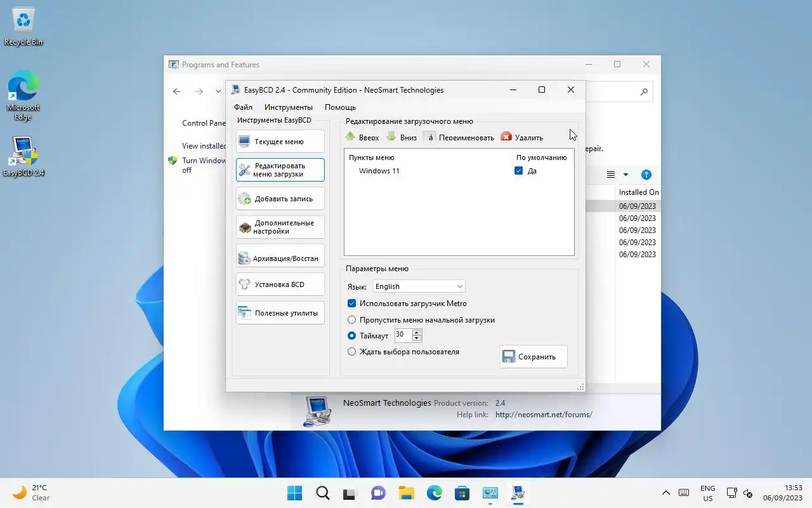Open Полезные утилиты section
812x508 pixels.
pyautogui.click(x=280, y=313)
